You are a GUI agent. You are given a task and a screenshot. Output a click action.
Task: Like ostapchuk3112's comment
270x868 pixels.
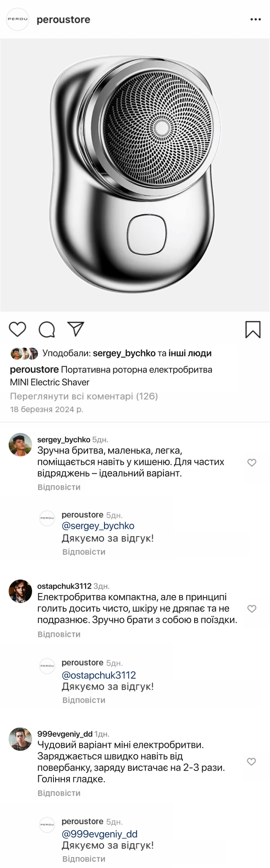[x=252, y=609]
